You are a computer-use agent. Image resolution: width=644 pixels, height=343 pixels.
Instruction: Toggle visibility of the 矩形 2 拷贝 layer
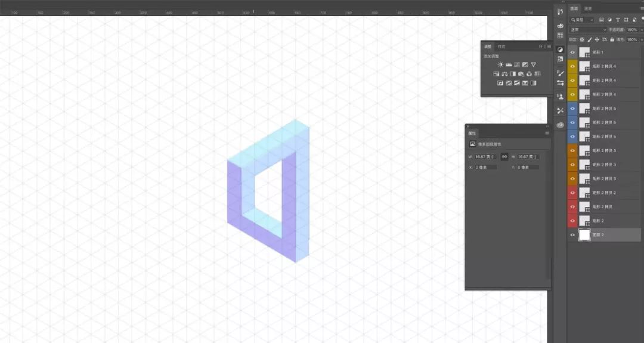572,206
